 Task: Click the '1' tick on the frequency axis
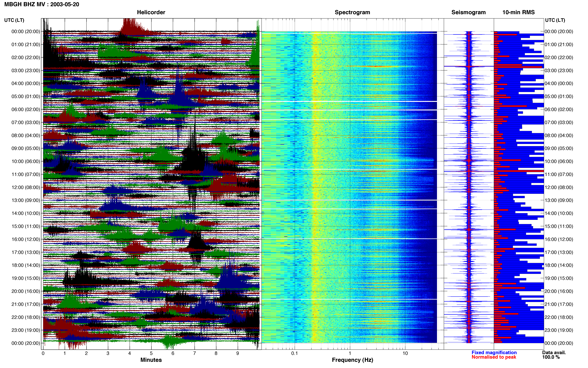[x=350, y=353]
